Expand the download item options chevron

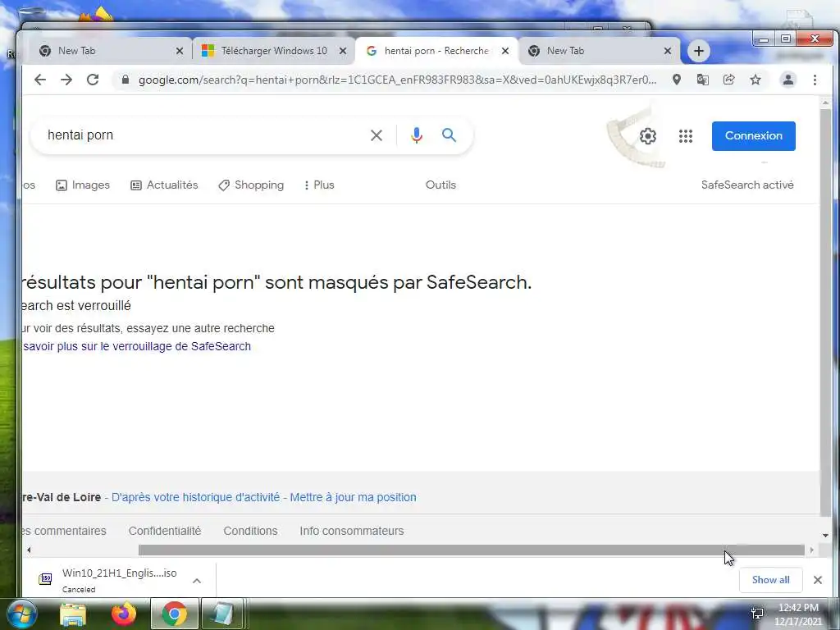click(197, 580)
